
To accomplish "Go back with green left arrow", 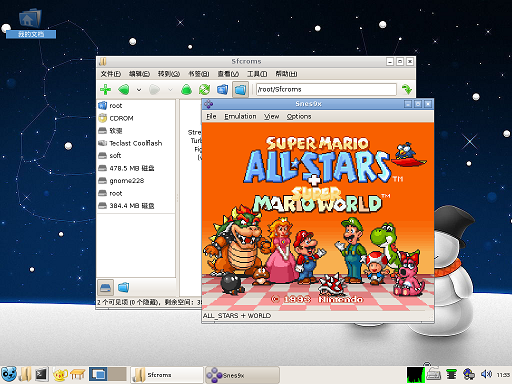I will 124,89.
